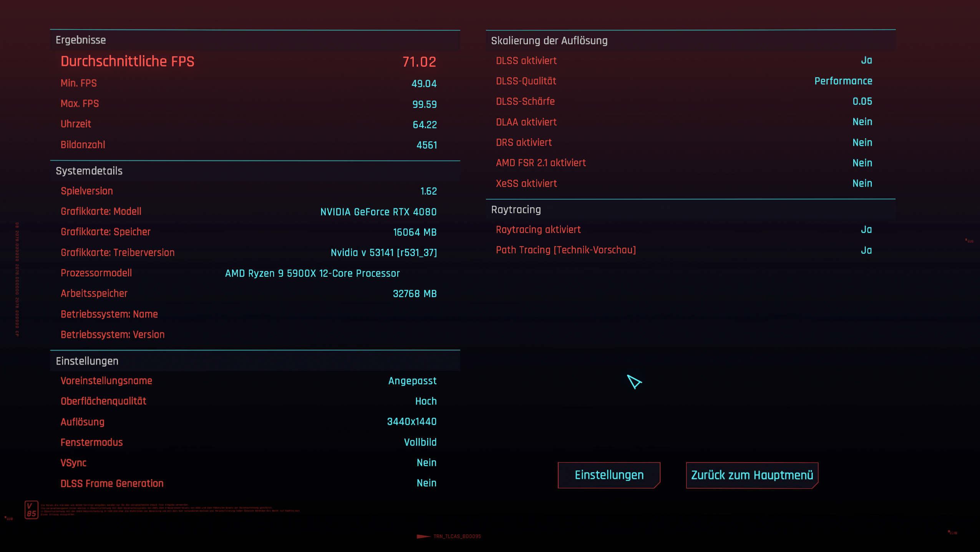Click the DLSS-Qualität Performance value
Image resolution: width=980 pixels, height=552 pixels.
coord(843,81)
